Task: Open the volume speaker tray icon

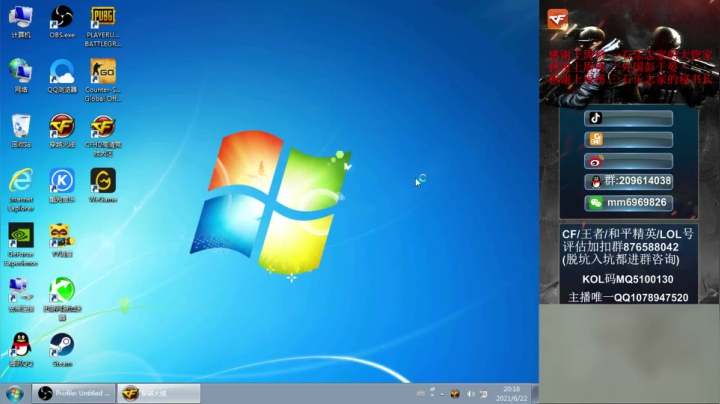Action: click(x=471, y=394)
